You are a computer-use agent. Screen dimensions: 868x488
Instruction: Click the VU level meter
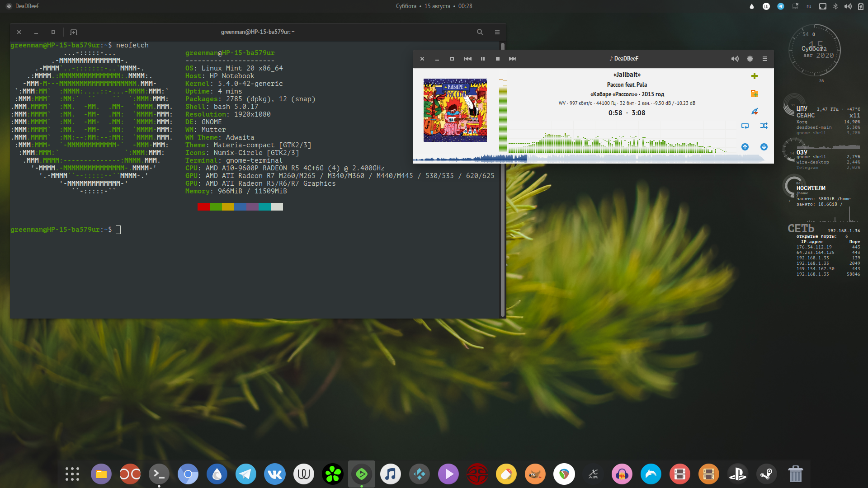click(x=503, y=116)
